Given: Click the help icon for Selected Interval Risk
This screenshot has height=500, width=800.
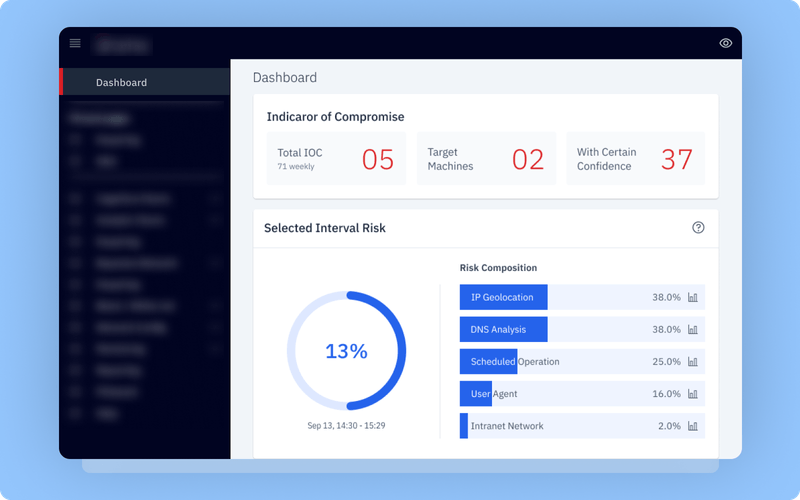Looking at the screenshot, I should 698,228.
